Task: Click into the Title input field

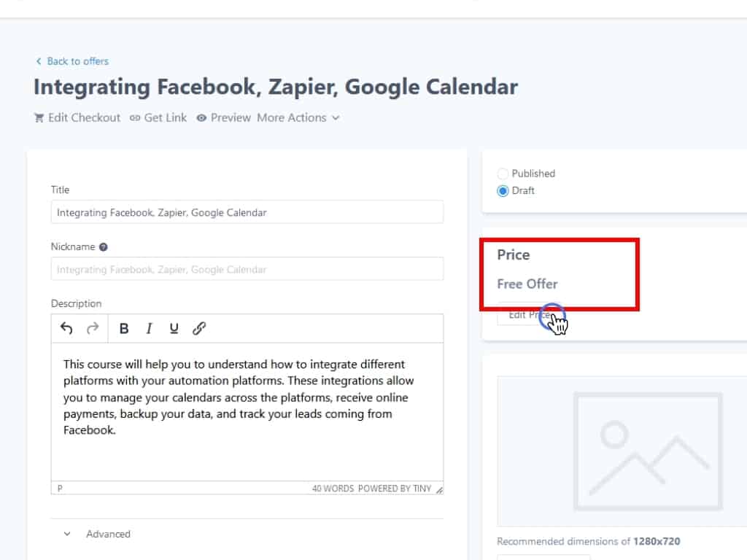Action: point(247,212)
